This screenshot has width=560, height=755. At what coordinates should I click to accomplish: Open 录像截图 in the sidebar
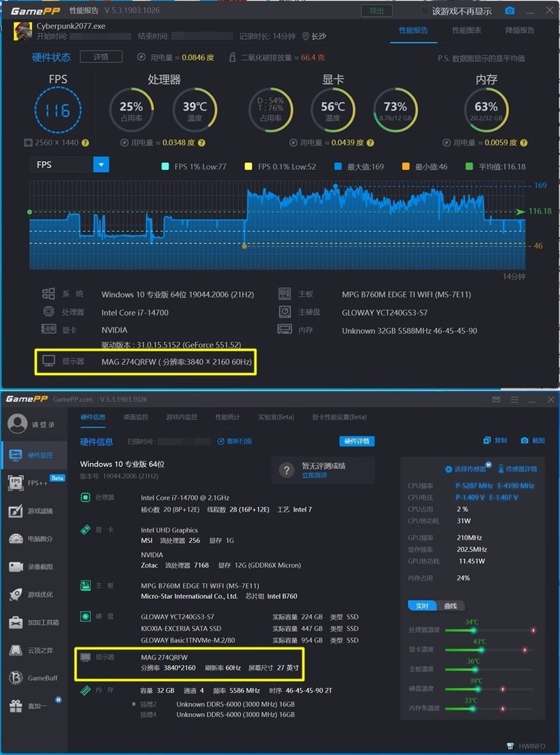tap(34, 567)
